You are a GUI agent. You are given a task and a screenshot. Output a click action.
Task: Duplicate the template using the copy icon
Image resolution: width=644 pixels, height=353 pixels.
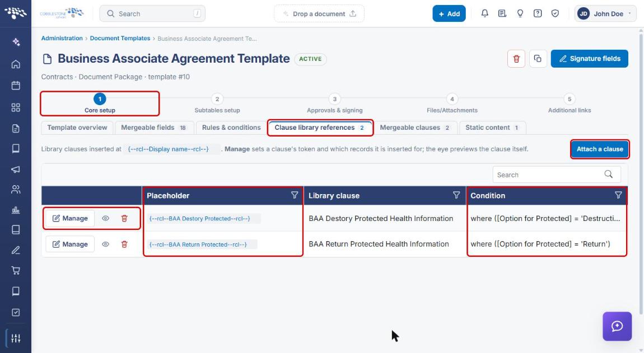click(x=538, y=59)
